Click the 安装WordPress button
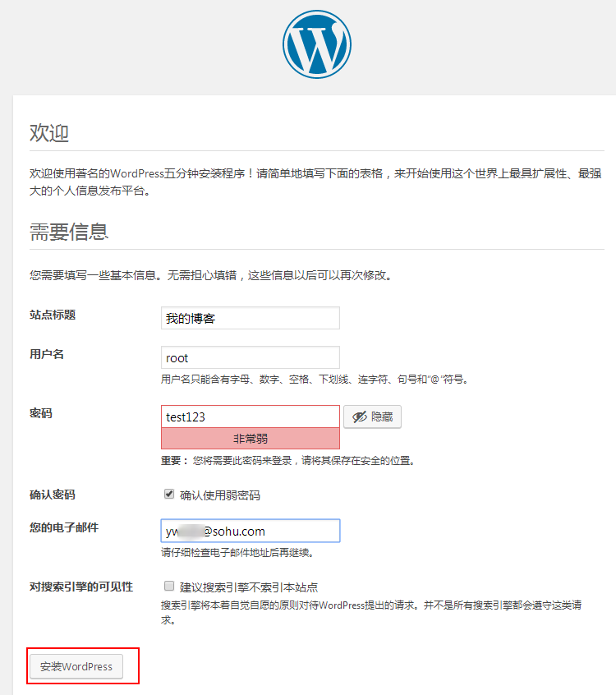 coord(76,666)
